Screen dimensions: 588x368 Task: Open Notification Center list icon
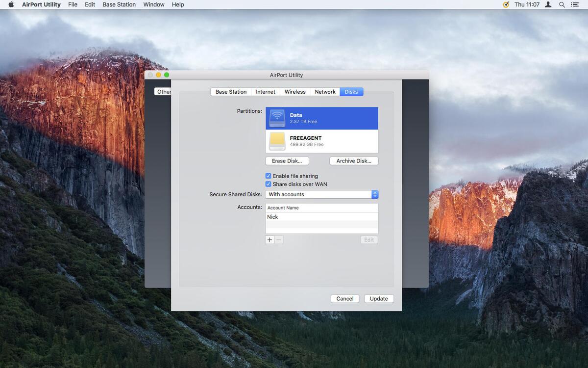click(x=575, y=4)
